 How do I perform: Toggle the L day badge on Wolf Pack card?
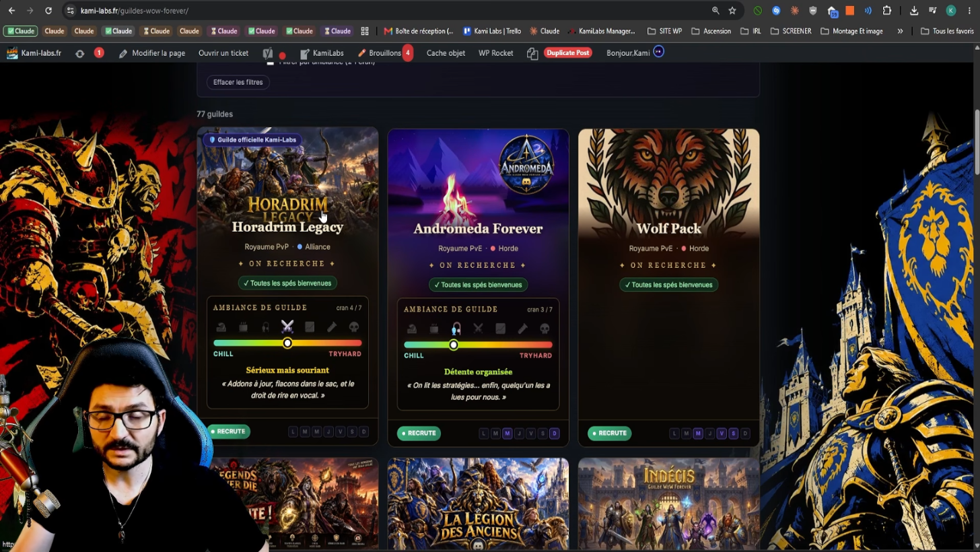pos(674,434)
